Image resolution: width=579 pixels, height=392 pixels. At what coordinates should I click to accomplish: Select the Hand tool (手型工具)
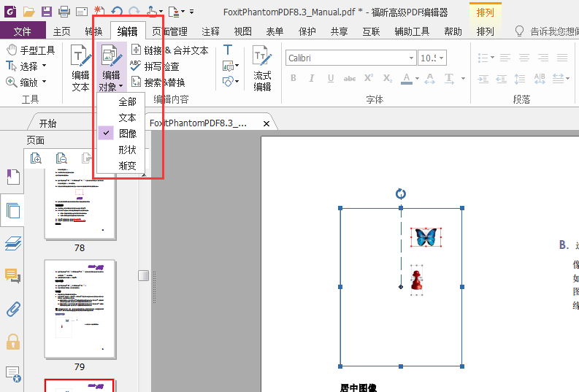(31, 50)
